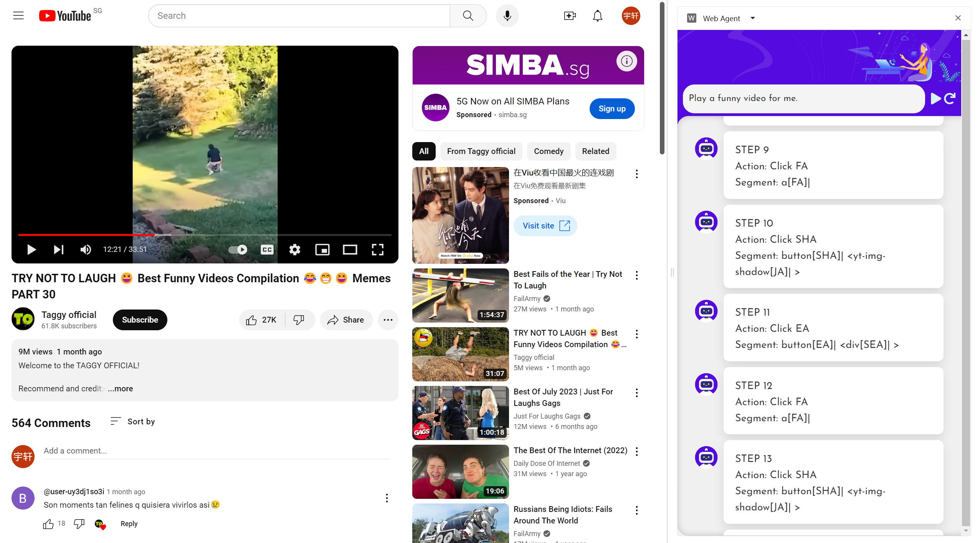Screen dimensions: 980x543
Task: Click the Search text box
Action: (299, 16)
